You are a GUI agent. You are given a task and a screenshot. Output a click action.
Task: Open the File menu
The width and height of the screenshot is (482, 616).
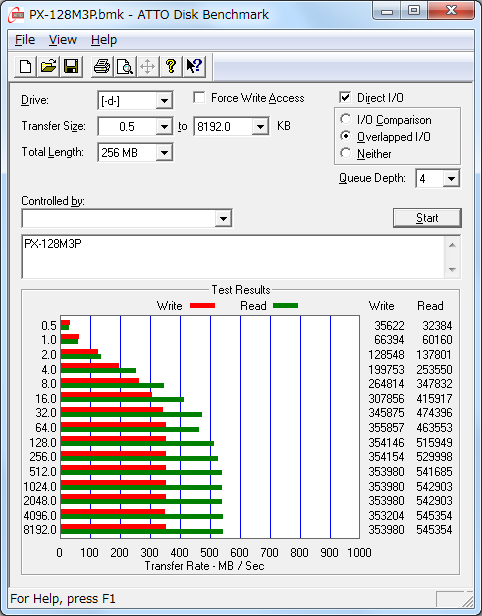25,40
